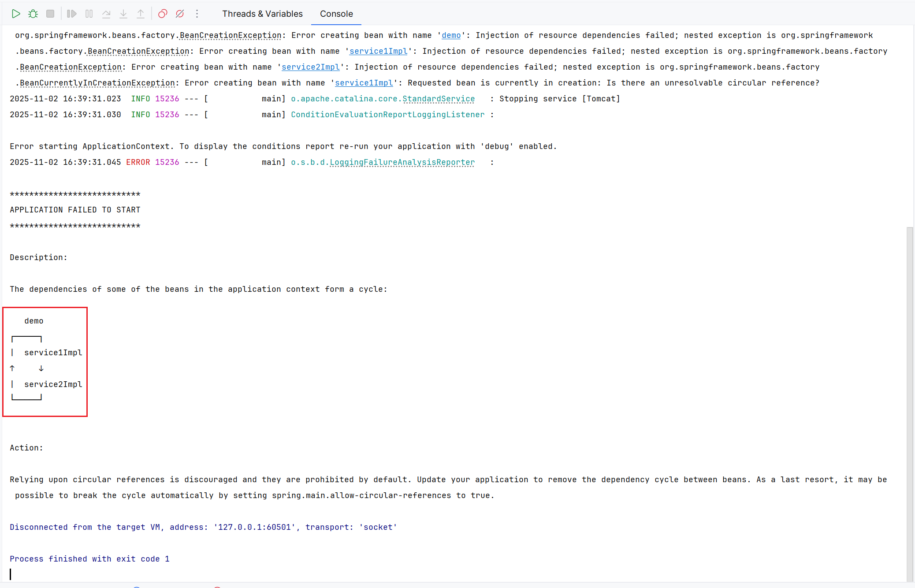The width and height of the screenshot is (915, 588).
Task: Click the BeanCurrentlyInCreationException text
Action: click(x=97, y=83)
